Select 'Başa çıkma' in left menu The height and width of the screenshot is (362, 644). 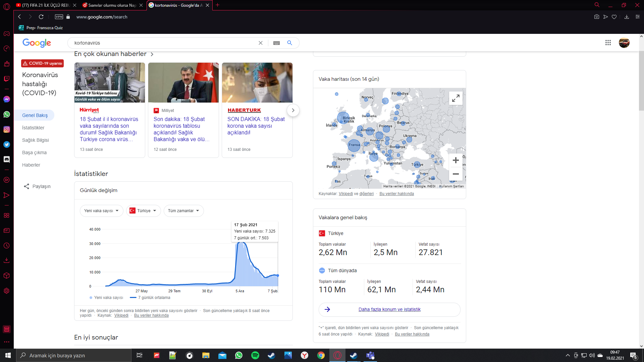click(34, 153)
